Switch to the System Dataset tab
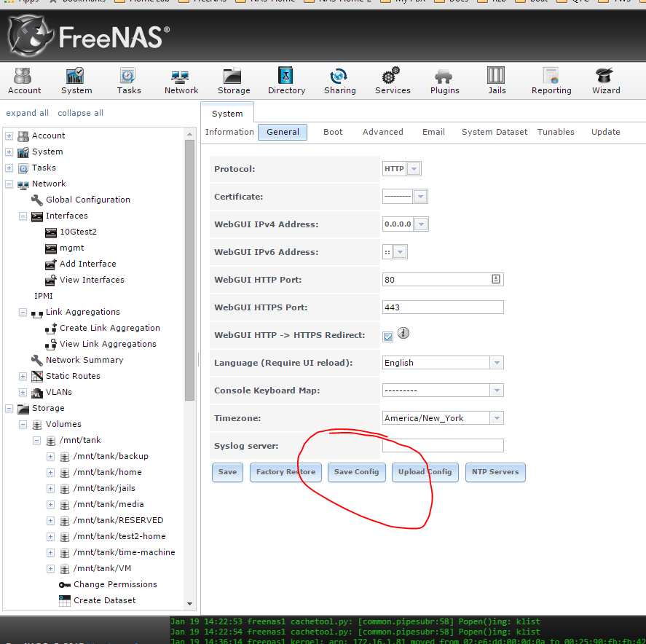 click(x=495, y=132)
